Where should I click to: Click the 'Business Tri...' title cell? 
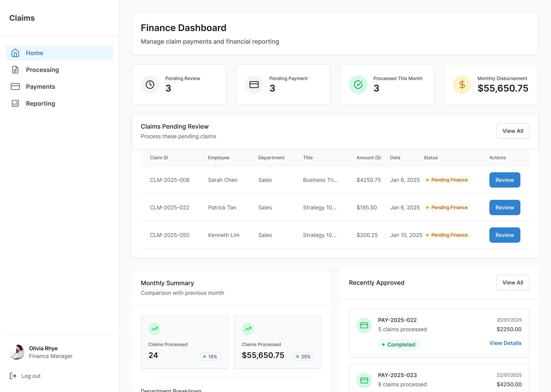pyautogui.click(x=320, y=180)
